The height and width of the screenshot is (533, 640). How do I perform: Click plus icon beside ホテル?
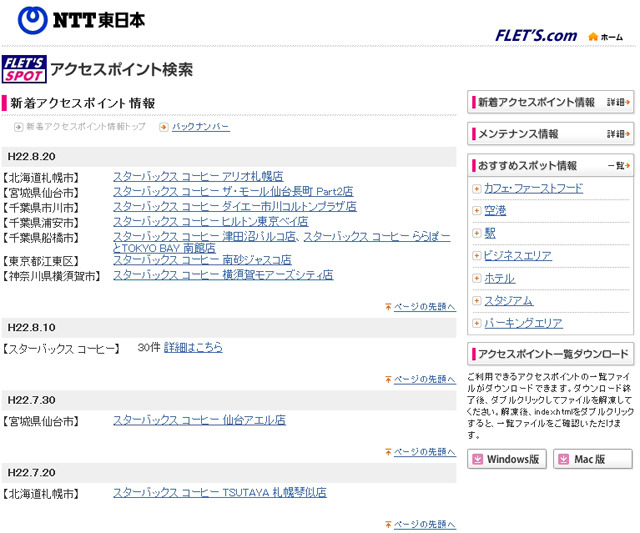(x=476, y=279)
